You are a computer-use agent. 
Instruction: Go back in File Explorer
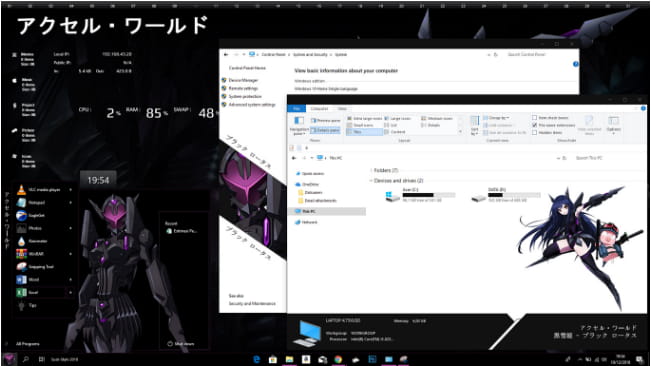click(294, 158)
